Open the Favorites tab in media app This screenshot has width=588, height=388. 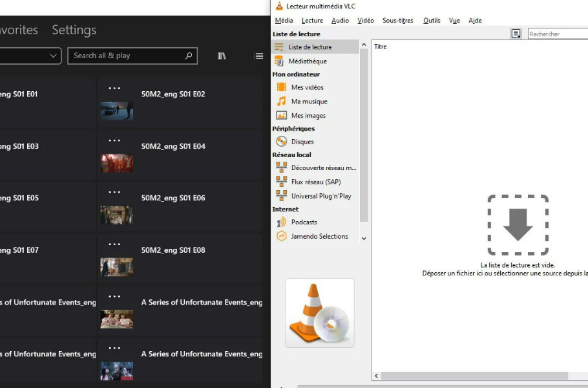click(x=18, y=30)
